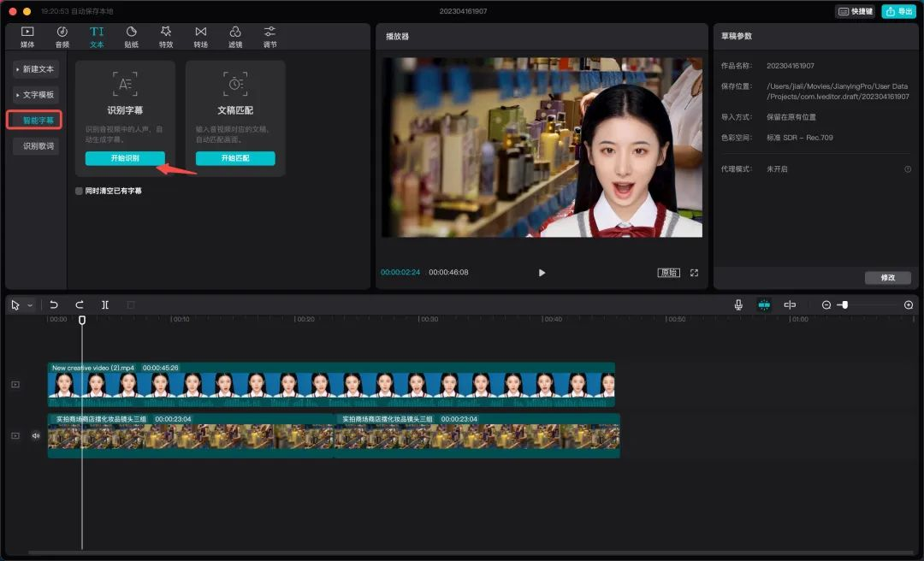The width and height of the screenshot is (924, 561).
Task: Click the split clip icon
Action: 105,304
